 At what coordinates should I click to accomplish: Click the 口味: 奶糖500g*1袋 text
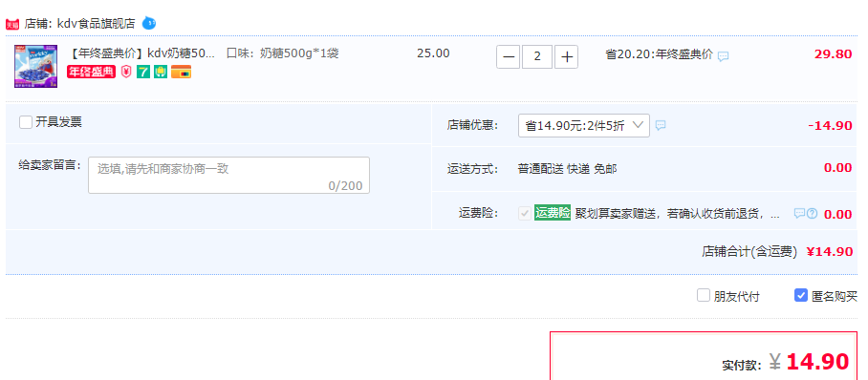[282, 53]
